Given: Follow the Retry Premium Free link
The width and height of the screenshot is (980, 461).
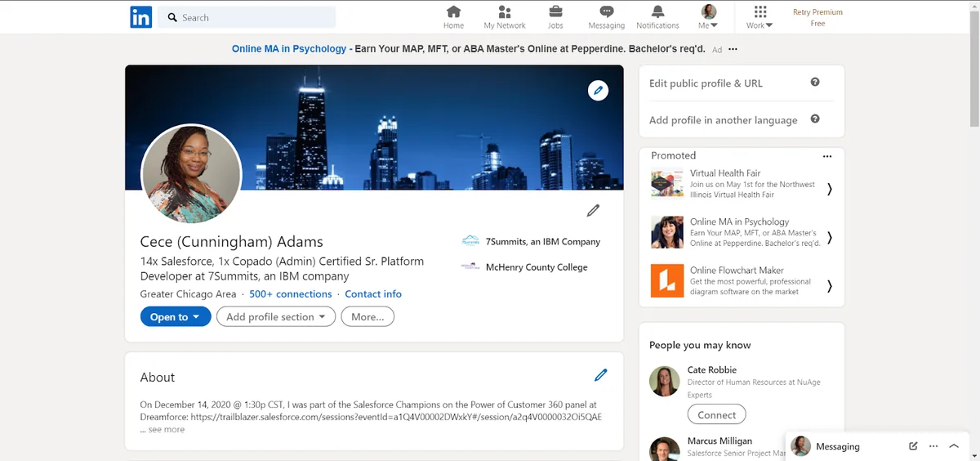Looking at the screenshot, I should click(817, 17).
